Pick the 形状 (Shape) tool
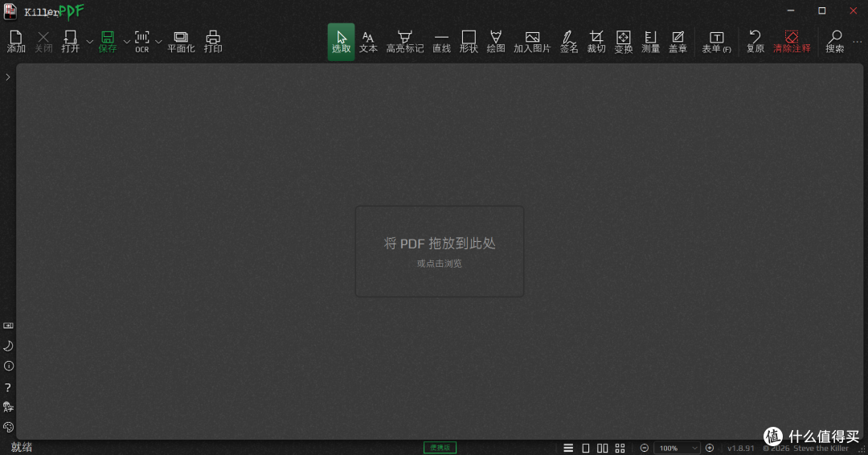868x455 pixels. pos(469,42)
